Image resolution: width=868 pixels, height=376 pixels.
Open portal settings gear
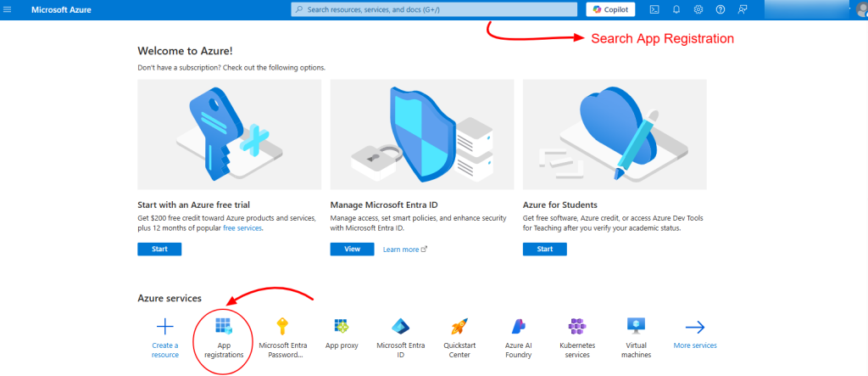click(698, 9)
